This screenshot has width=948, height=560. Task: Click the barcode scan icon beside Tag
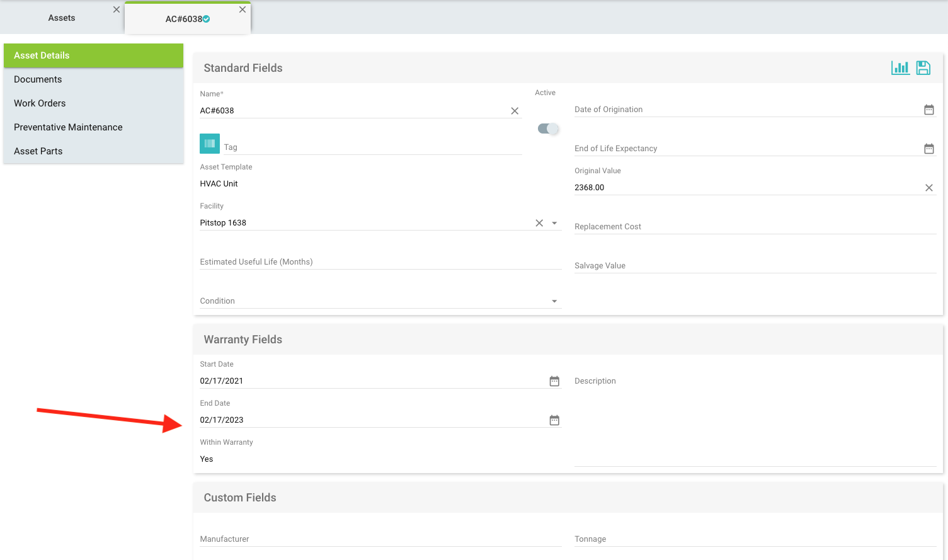tap(210, 144)
